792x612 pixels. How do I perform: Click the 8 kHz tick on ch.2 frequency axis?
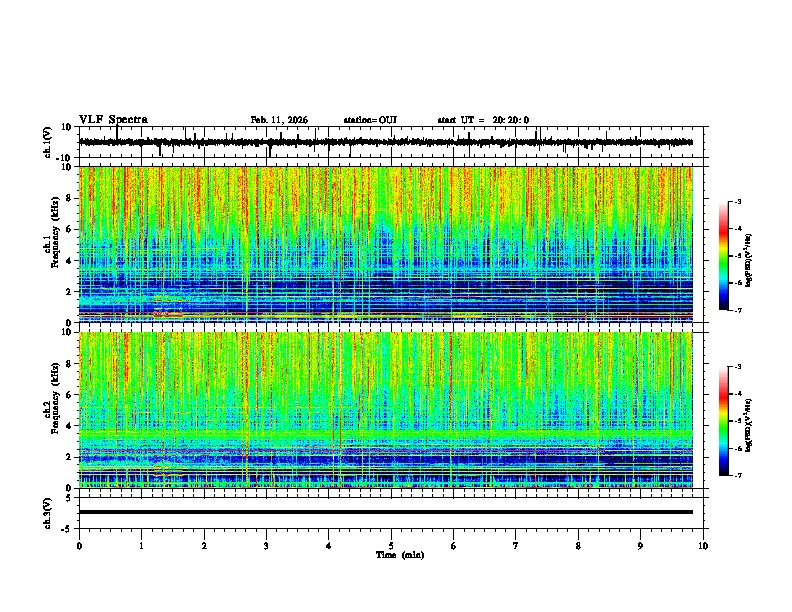[x=69, y=364]
